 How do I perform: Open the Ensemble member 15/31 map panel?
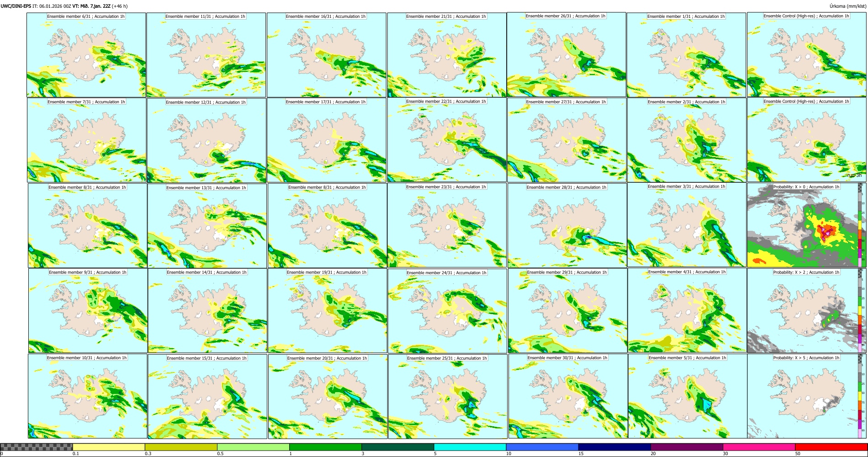[x=207, y=397]
